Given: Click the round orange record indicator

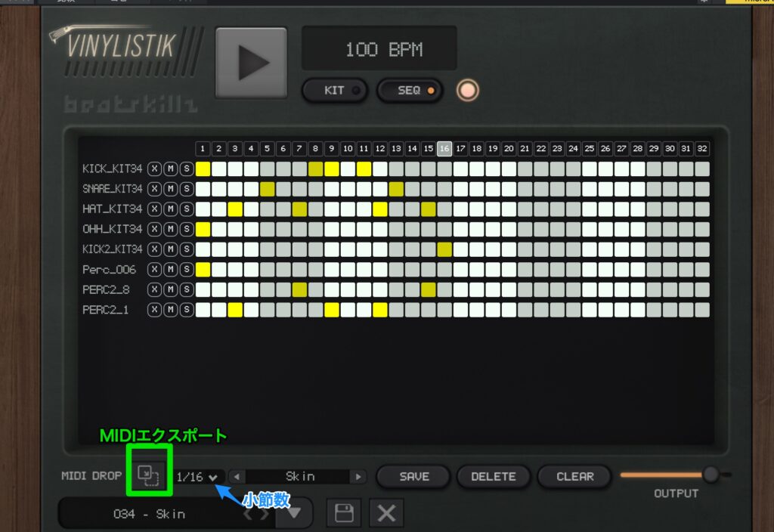Looking at the screenshot, I should pyautogui.click(x=468, y=91).
